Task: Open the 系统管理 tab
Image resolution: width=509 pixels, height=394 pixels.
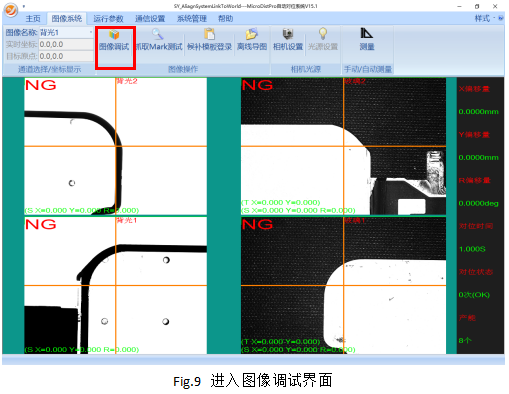Action: click(192, 19)
